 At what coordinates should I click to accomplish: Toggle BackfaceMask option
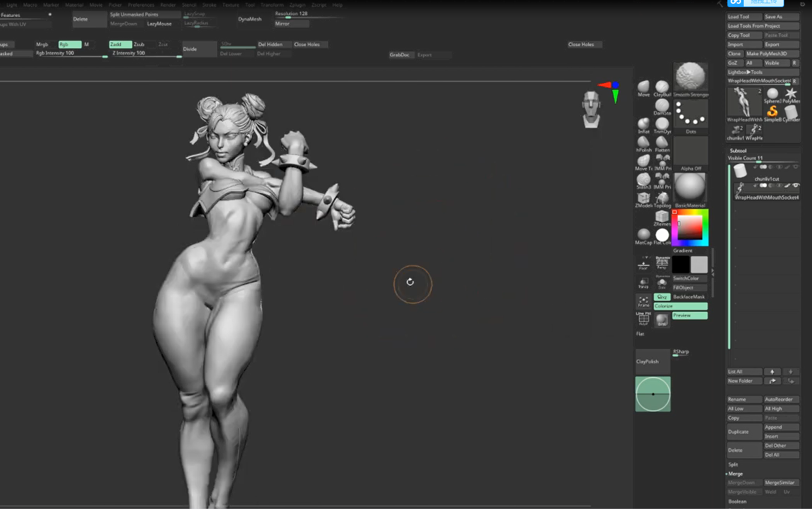coord(690,297)
